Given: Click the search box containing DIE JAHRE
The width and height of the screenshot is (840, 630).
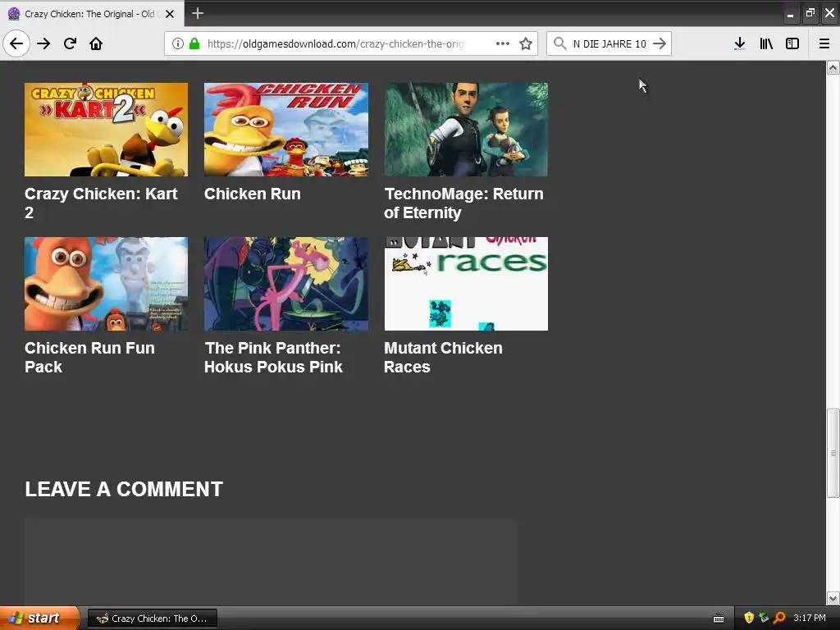Looking at the screenshot, I should point(609,44).
